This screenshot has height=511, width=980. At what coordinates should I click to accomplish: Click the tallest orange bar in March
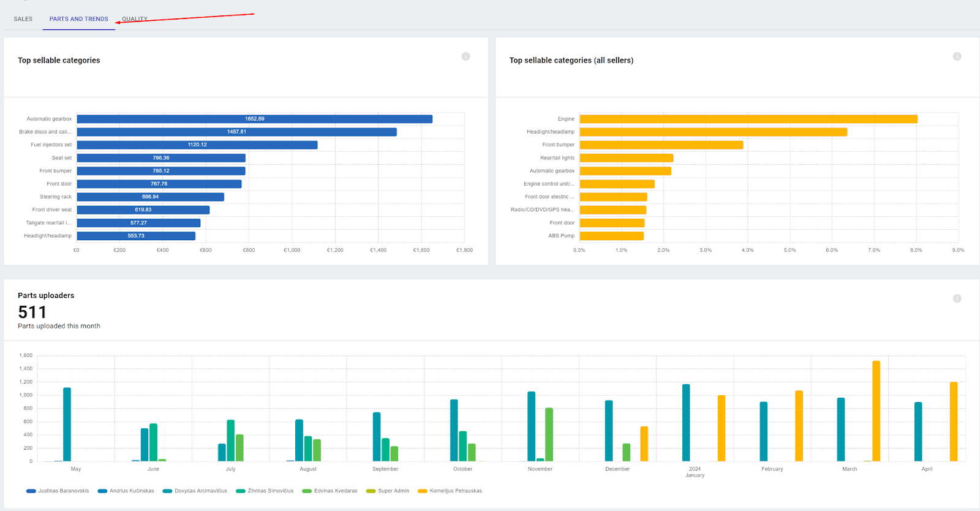(x=876, y=411)
